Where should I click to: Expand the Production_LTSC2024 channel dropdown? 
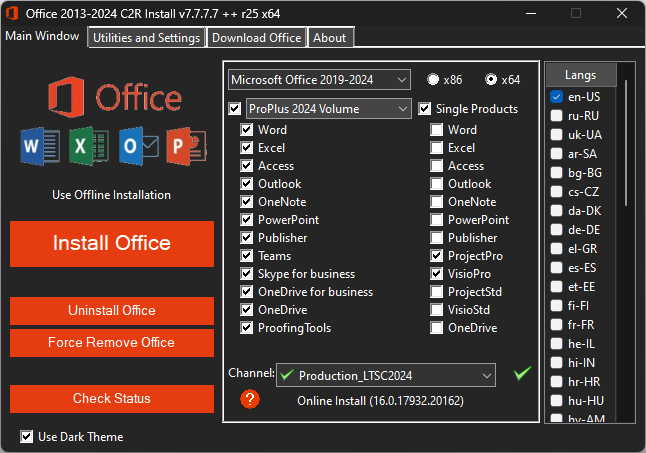tap(386, 375)
